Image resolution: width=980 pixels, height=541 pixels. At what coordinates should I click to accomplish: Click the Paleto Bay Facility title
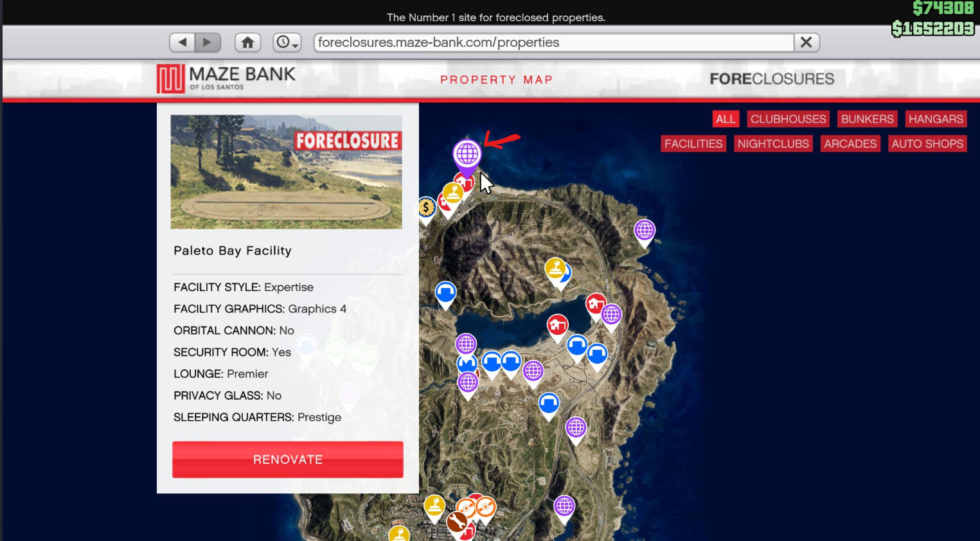pyautogui.click(x=233, y=251)
